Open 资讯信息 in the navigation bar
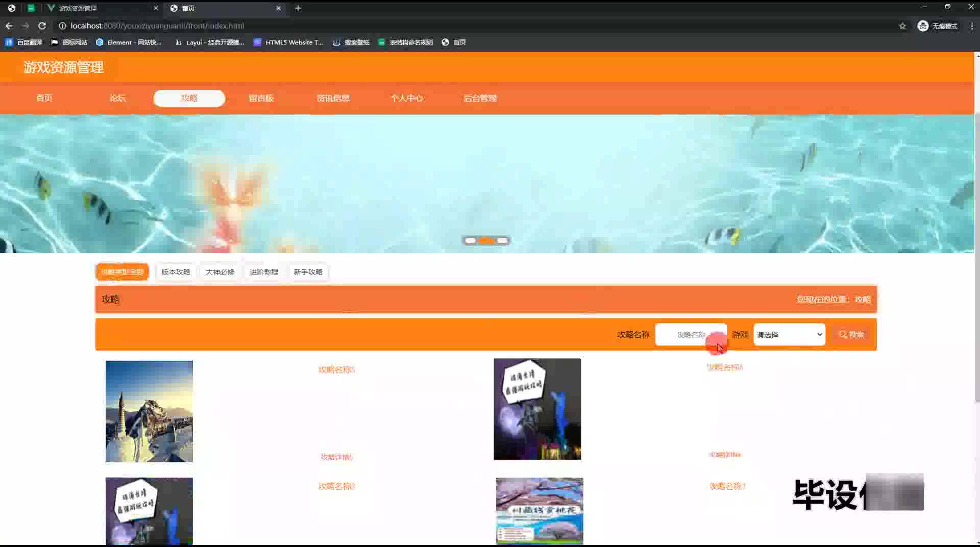This screenshot has height=547, width=980. (333, 98)
